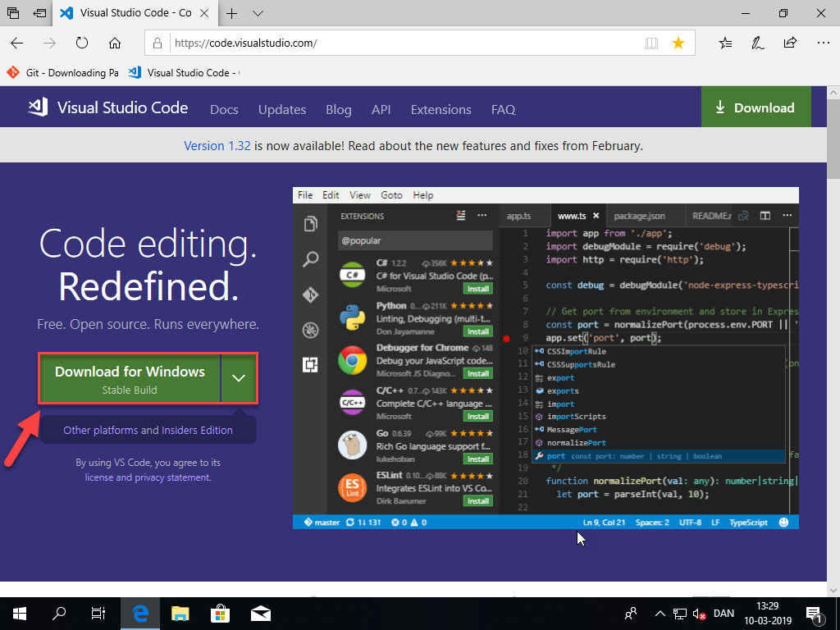Open the FAQ page

(x=503, y=109)
